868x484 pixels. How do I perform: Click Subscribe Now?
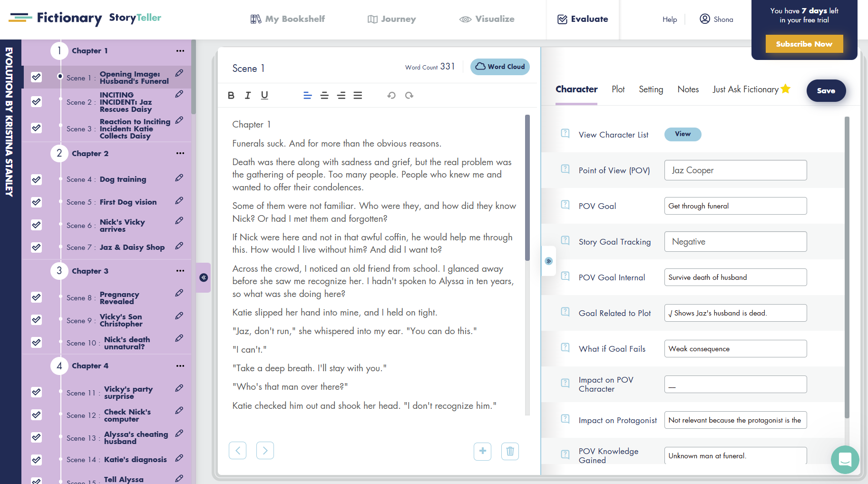[804, 43]
